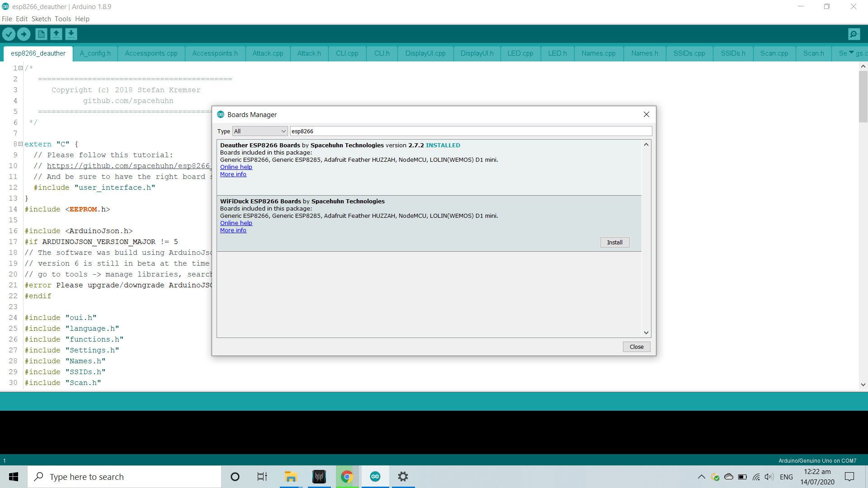
Task: Switch to the A_config.h tab
Action: 95,53
